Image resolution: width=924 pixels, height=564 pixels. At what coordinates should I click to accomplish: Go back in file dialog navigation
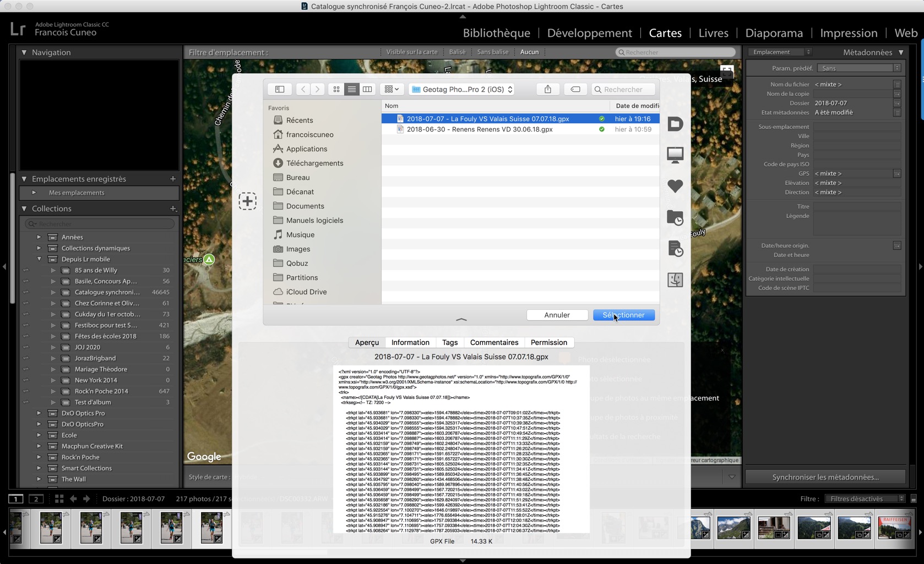coord(303,89)
